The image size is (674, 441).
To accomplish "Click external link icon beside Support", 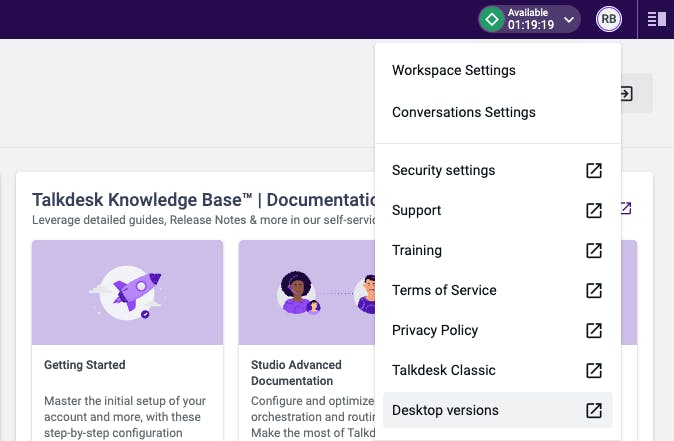I will point(594,210).
